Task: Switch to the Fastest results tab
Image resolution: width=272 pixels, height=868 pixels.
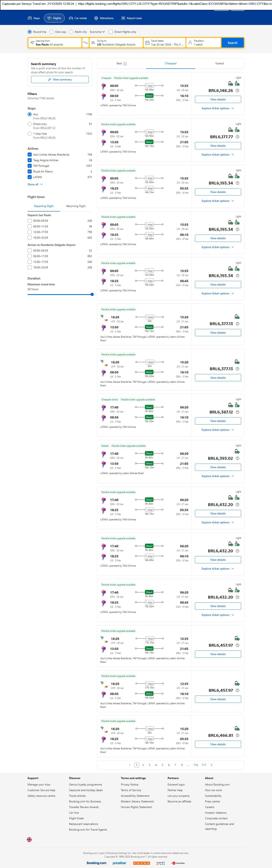Action: 219,63
